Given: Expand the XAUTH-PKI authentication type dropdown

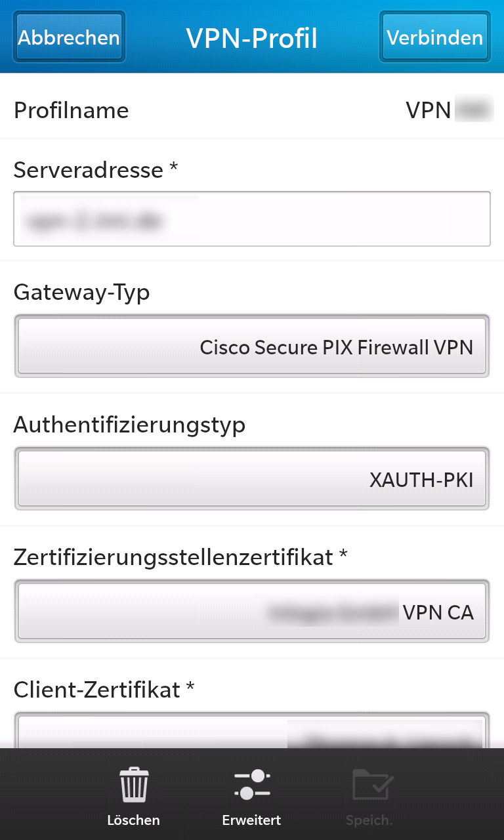Looking at the screenshot, I should (252, 479).
